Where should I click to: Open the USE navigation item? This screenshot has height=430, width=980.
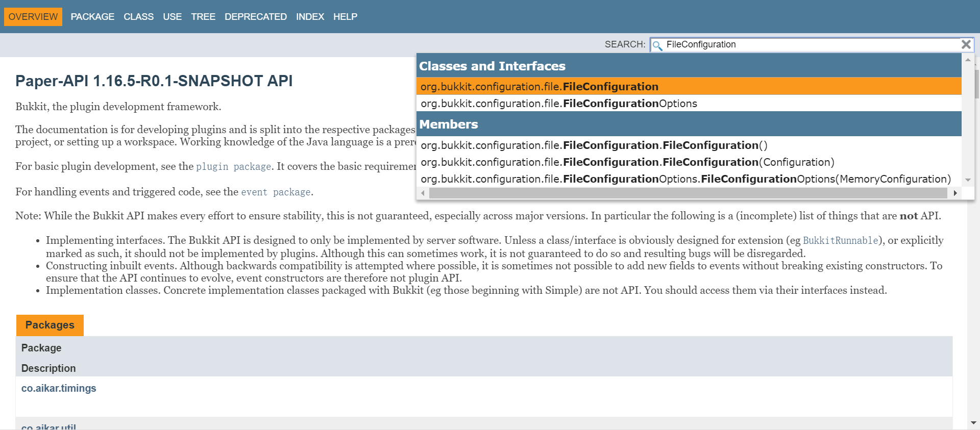pos(172,17)
